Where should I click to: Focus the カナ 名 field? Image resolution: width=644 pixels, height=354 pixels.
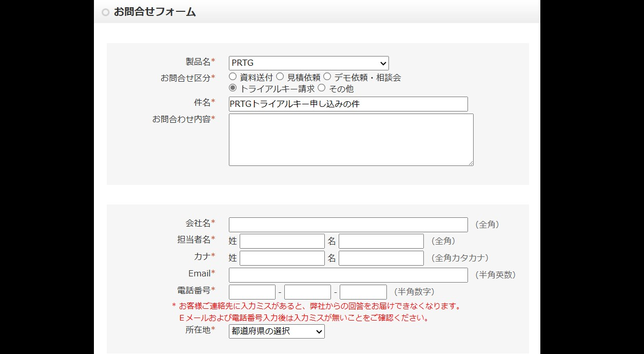pos(381,258)
